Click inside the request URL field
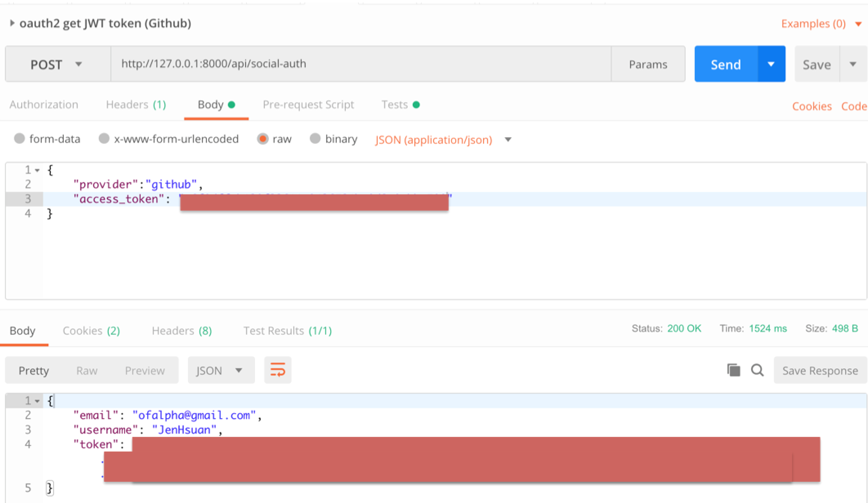Viewport: 868px width, 503px height. tap(360, 64)
